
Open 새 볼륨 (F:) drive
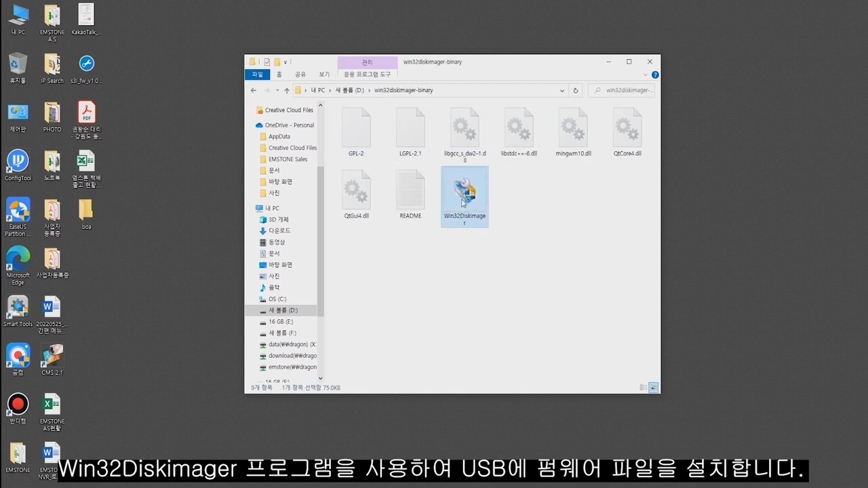click(278, 333)
